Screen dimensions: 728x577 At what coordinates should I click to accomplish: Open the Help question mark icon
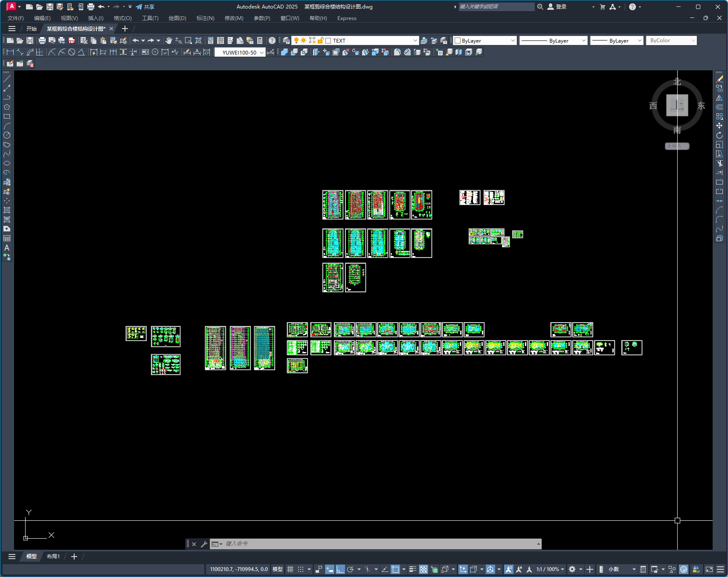coord(272,40)
